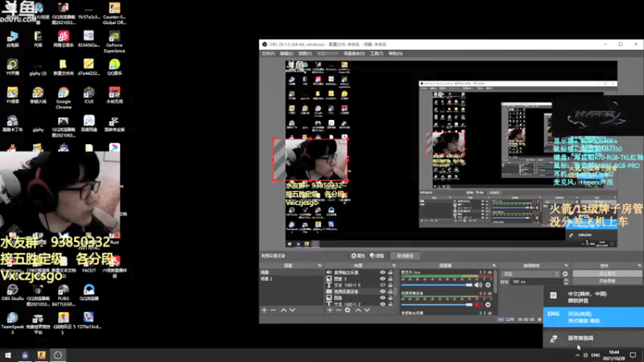Move the scene up with the up arrow
Screen dimensions: 644x362
[284, 311]
